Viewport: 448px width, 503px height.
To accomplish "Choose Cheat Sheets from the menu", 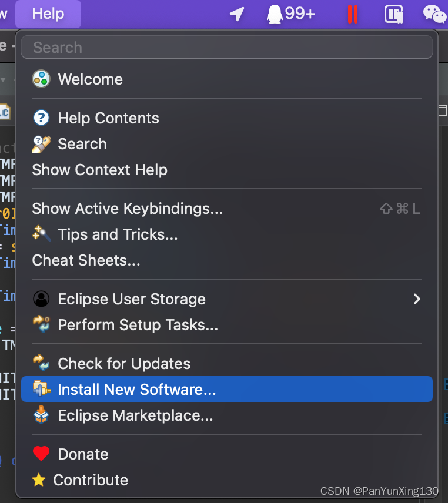I will click(86, 260).
